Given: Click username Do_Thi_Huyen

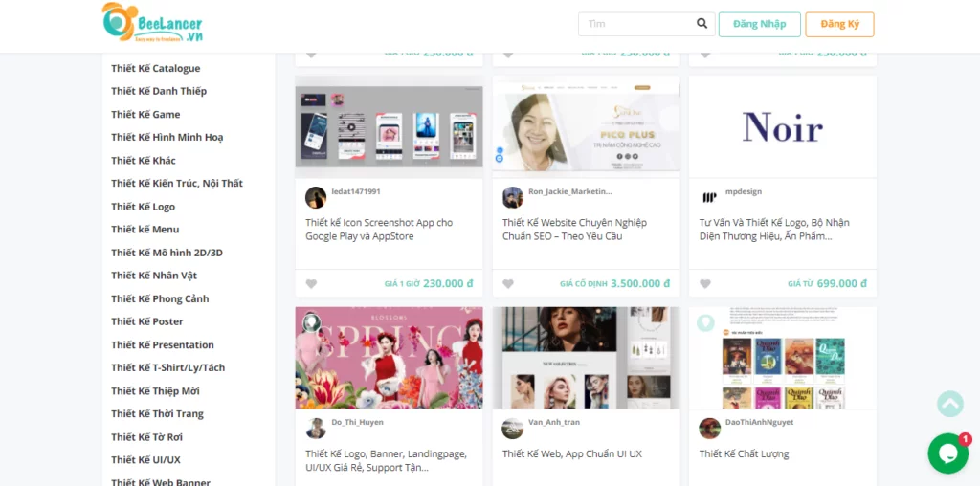Looking at the screenshot, I should coord(358,422).
